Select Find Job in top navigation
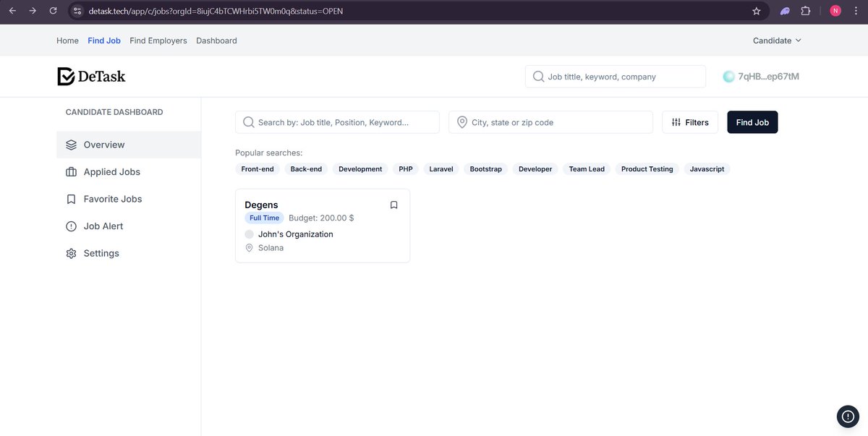868x436 pixels. pyautogui.click(x=104, y=40)
